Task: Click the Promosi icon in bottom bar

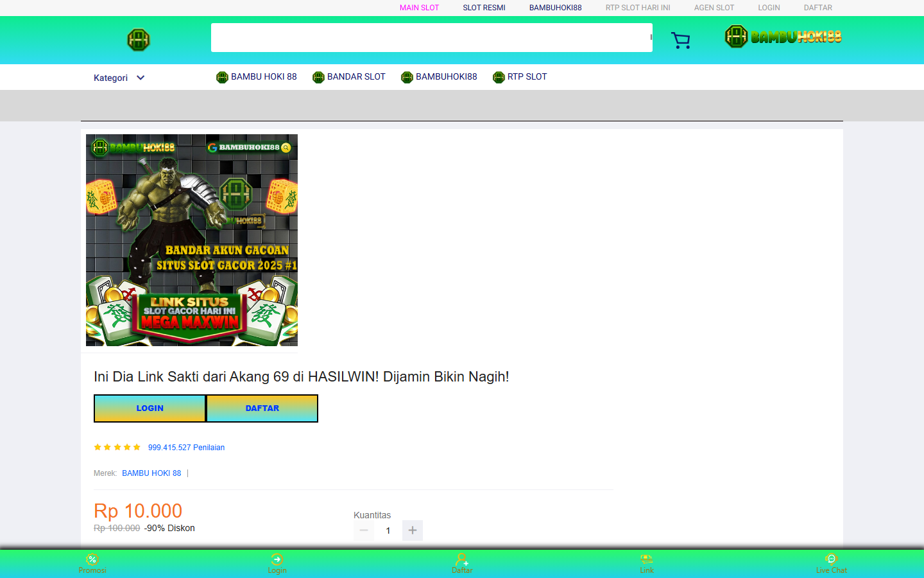Action: click(92, 559)
